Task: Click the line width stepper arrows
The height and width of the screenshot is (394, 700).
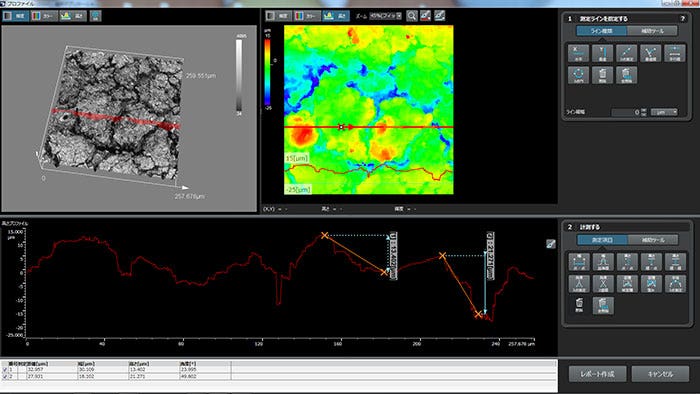Action: coord(644,112)
